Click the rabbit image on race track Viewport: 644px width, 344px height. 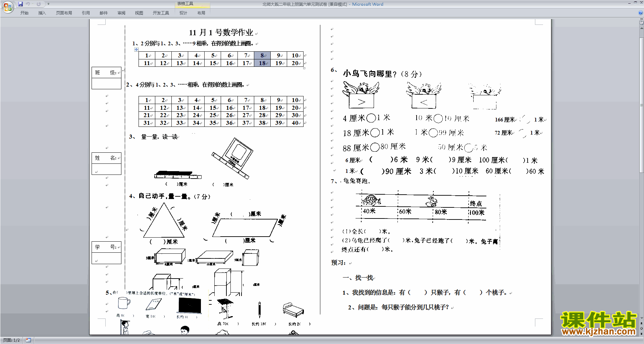coord(432,201)
